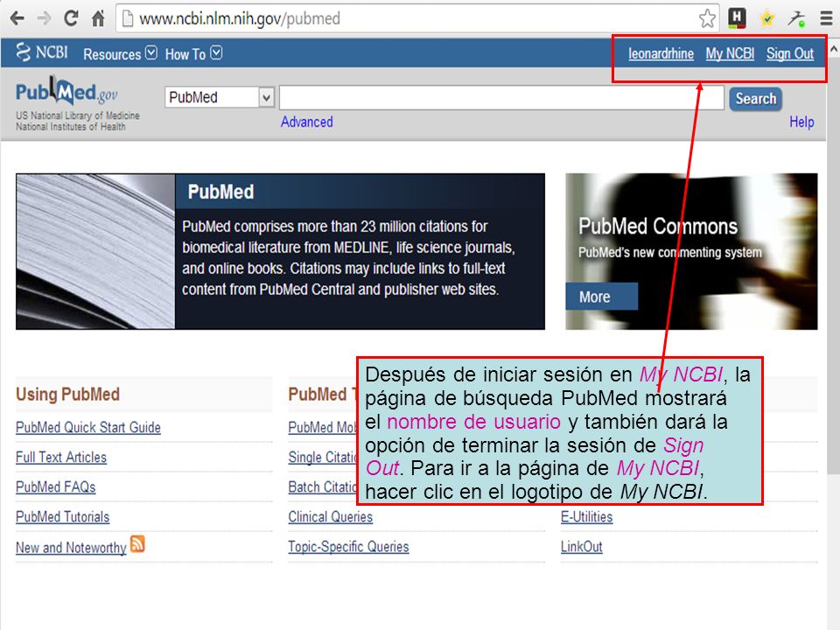Open the H extension icon

coord(737,18)
